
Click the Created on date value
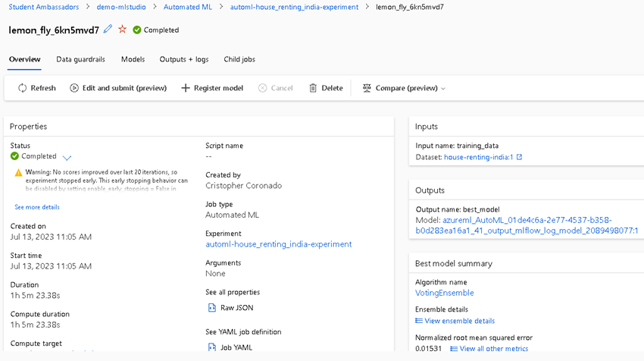click(51, 237)
